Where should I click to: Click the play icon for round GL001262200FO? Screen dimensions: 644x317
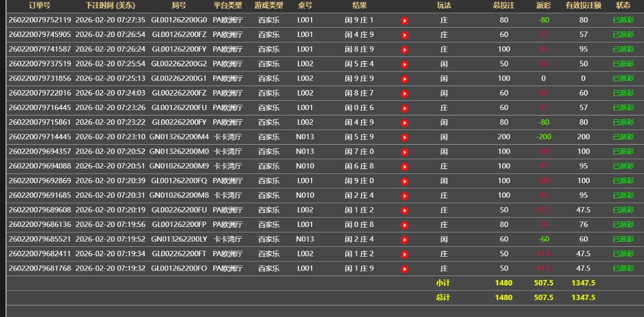tap(404, 269)
